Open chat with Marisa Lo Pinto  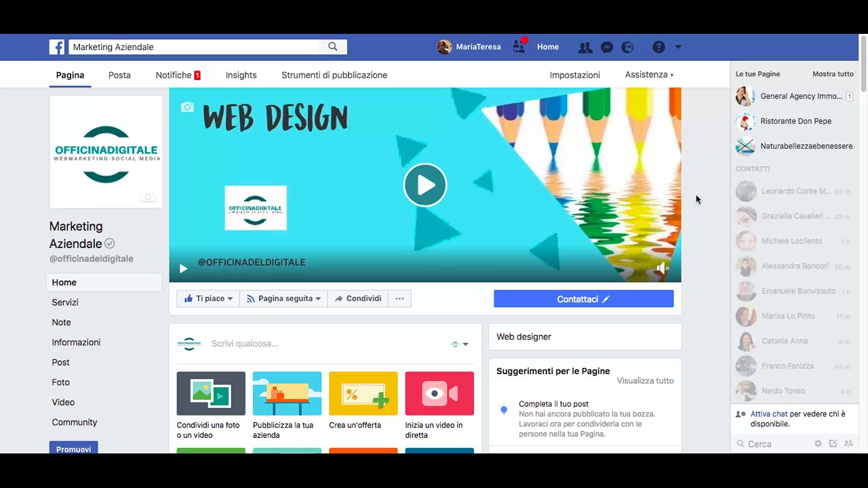coord(794,316)
